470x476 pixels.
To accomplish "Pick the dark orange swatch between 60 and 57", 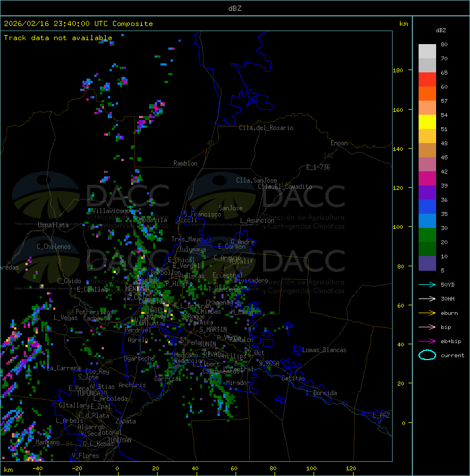I will (x=427, y=94).
